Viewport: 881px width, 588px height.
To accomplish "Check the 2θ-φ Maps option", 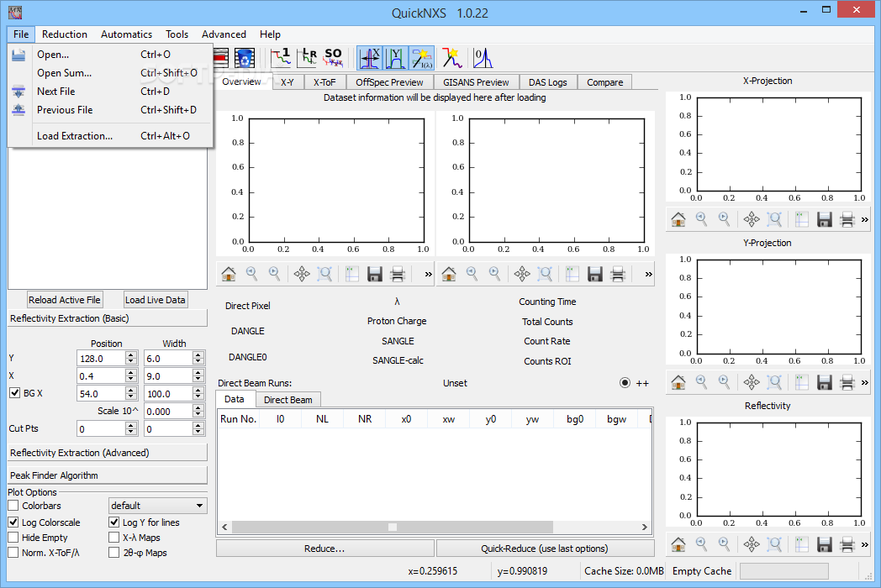I will click(114, 553).
